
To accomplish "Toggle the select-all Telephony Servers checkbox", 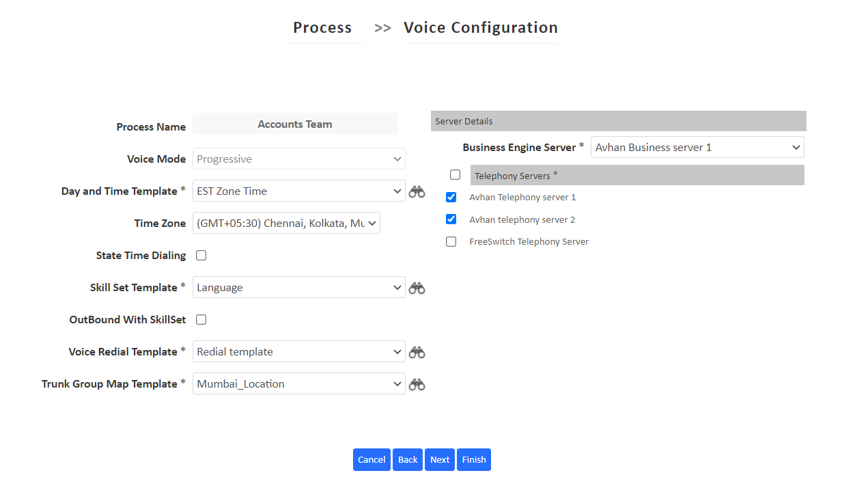I will click(x=455, y=174).
